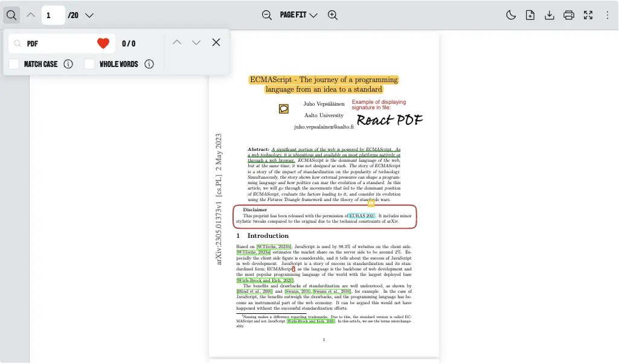
Task: Open the W3Techs, 2023b citation link
Action: (274, 247)
